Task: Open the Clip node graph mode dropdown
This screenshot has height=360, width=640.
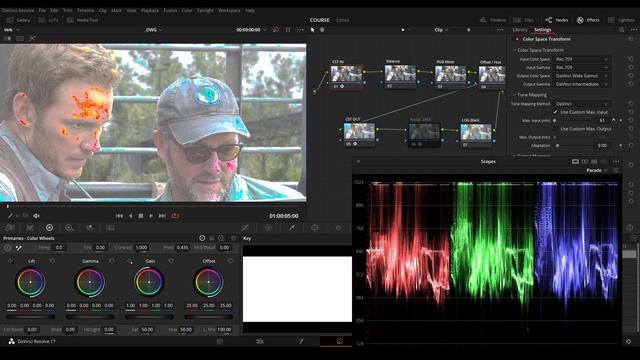Action: point(441,30)
